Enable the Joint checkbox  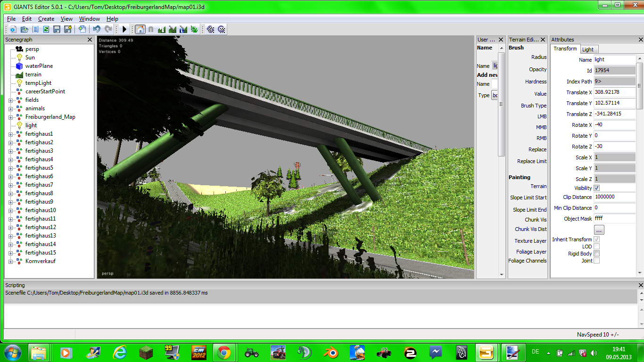click(x=597, y=261)
